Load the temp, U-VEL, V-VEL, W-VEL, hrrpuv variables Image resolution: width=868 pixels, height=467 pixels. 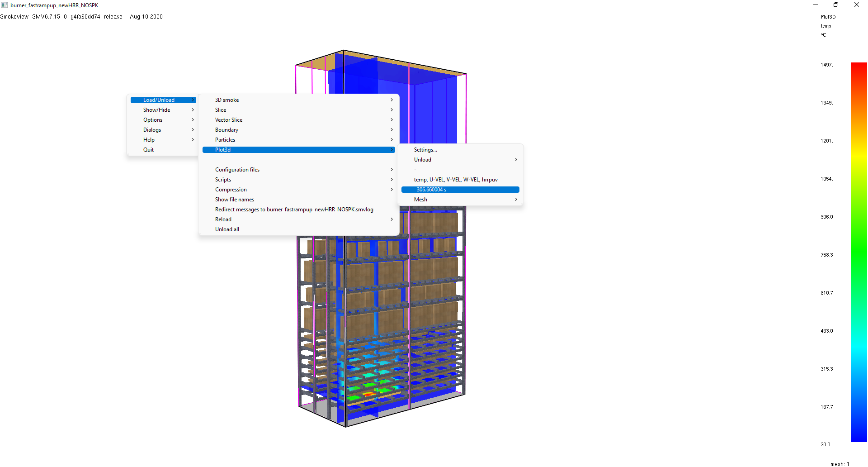[456, 179]
